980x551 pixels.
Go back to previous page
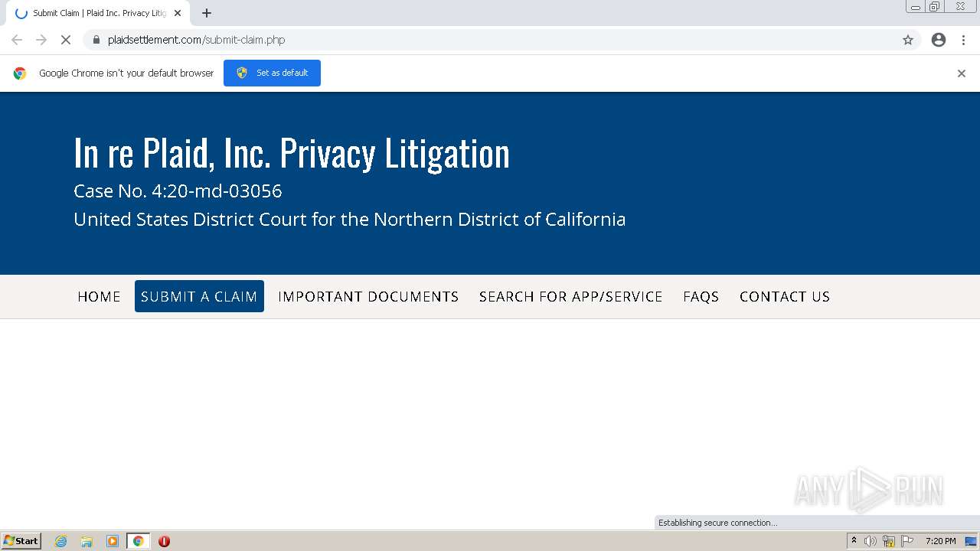17,40
